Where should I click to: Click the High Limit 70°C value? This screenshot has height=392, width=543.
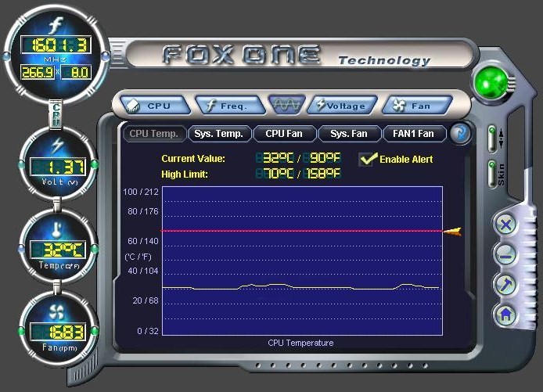tap(275, 173)
